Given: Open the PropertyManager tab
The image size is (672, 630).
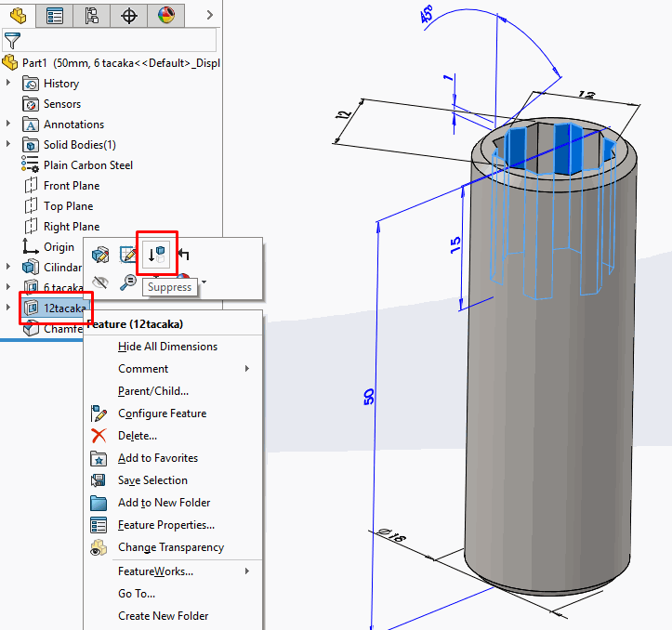Looking at the screenshot, I should click(x=55, y=16).
